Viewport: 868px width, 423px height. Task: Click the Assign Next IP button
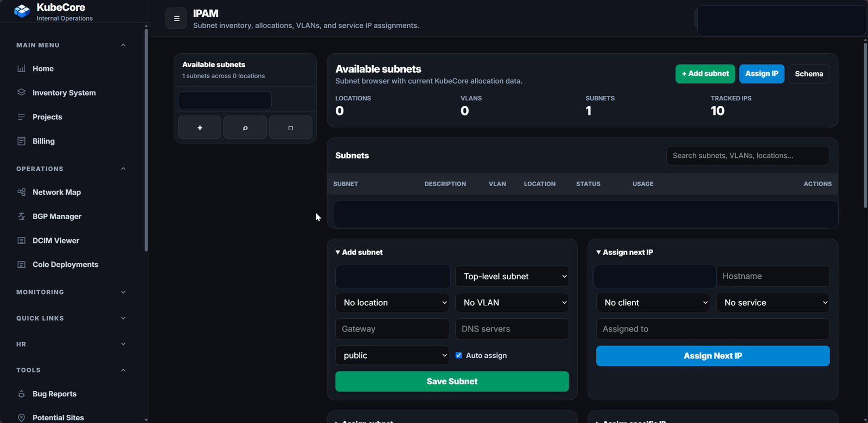[x=713, y=356]
